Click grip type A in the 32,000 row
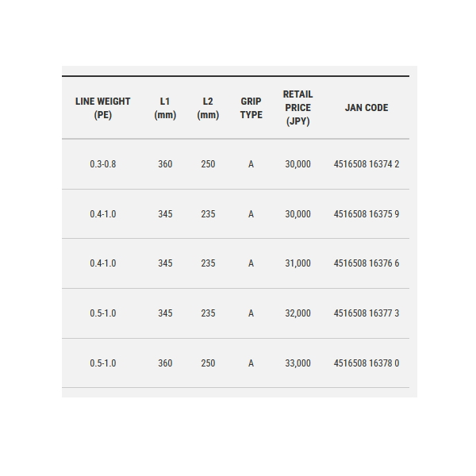 point(251,313)
